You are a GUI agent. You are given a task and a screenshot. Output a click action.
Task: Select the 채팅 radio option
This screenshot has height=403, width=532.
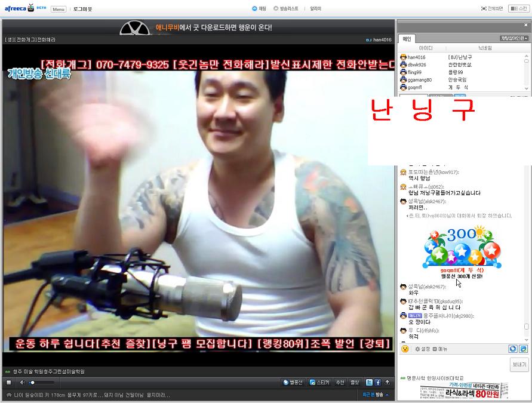pos(259,8)
